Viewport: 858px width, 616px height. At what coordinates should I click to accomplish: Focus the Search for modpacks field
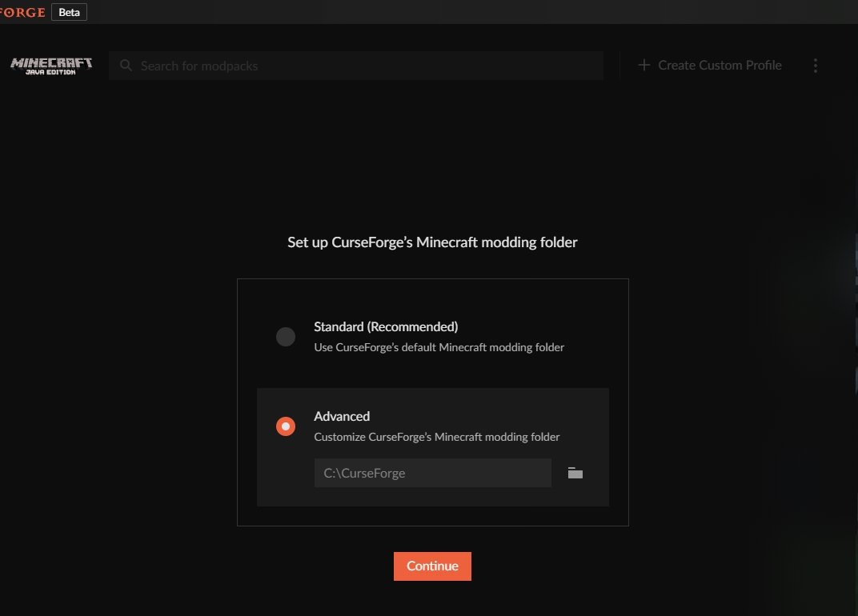(x=356, y=66)
